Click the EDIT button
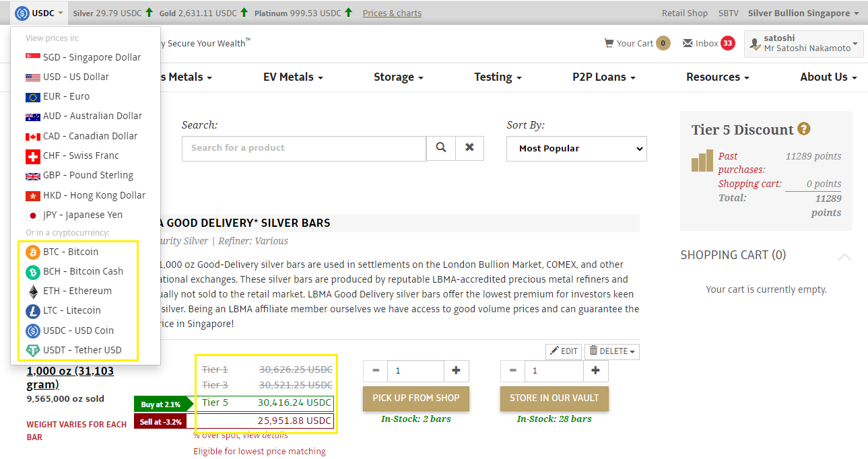Screen dimensions: 868x459 tap(564, 351)
